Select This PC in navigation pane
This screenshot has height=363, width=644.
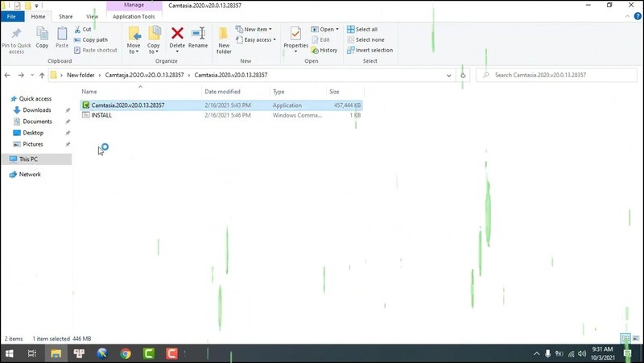coord(36,159)
